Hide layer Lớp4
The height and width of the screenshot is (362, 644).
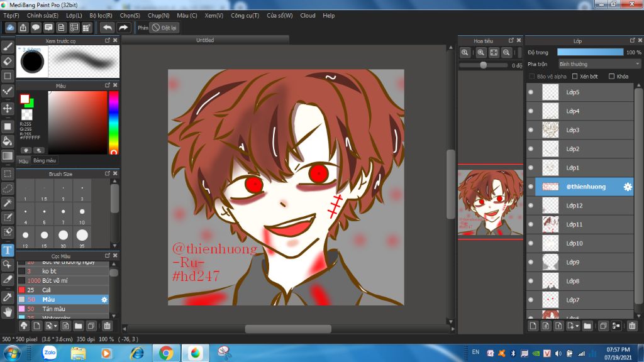point(531,111)
